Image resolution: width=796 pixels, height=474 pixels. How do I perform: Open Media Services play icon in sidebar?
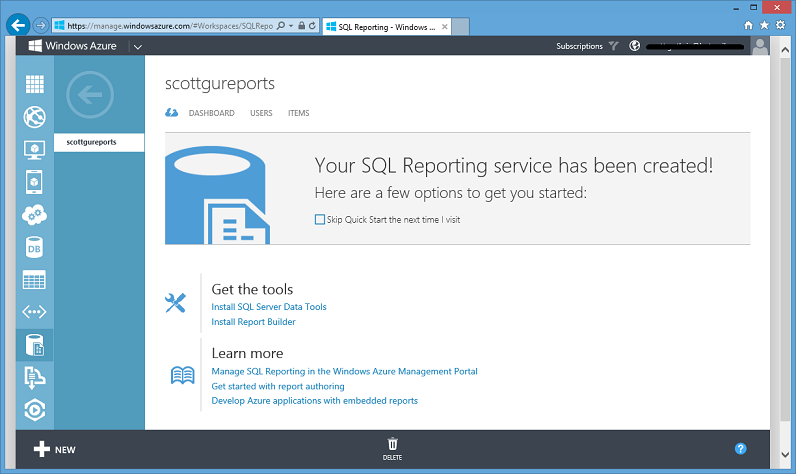[35, 410]
